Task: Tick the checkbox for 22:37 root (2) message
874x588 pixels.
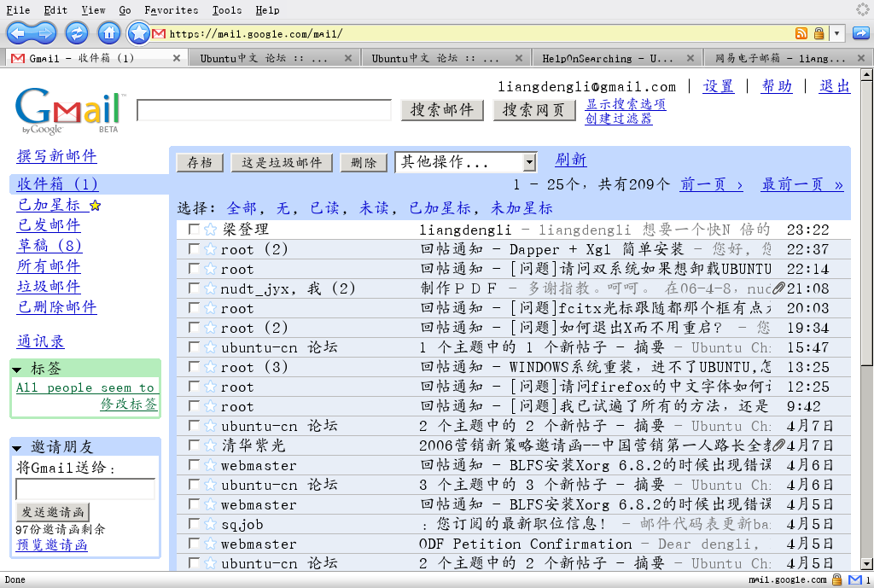Action: [194, 248]
